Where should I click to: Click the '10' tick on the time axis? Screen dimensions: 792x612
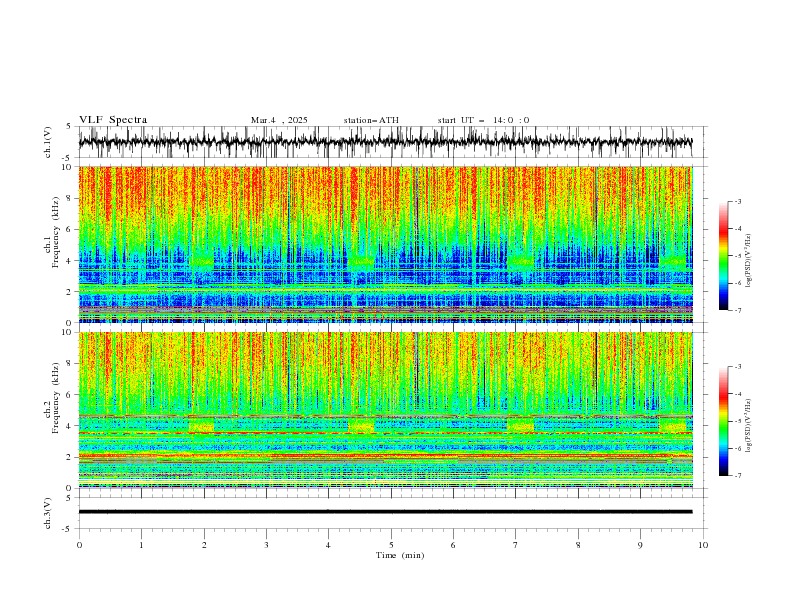pos(703,545)
